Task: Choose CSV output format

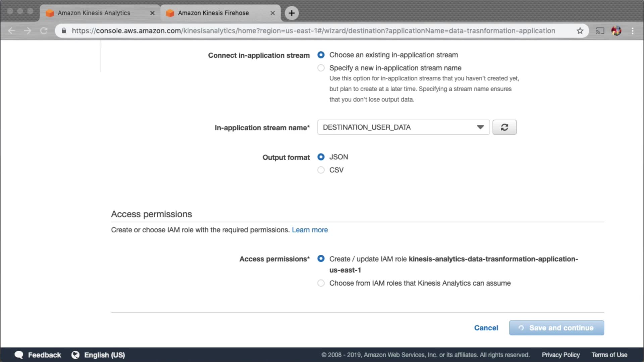Action: 321,170
